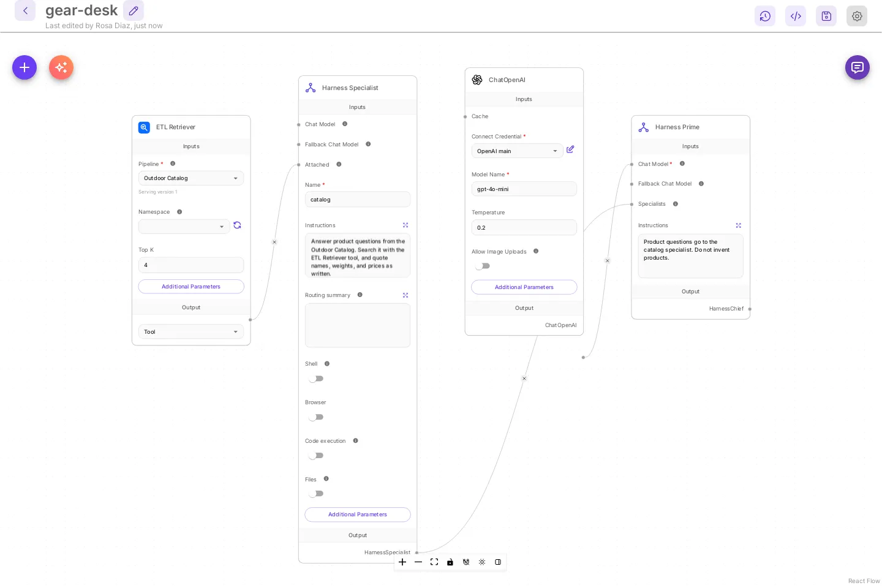
Task: Open the ETL Retriever Output dropdown set to Tool
Action: pyautogui.click(x=191, y=332)
